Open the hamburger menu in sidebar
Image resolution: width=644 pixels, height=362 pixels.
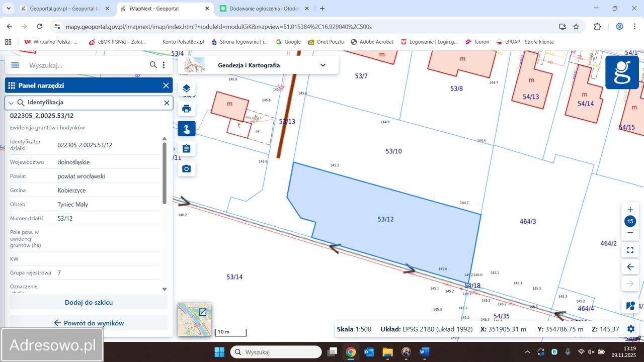(x=15, y=65)
